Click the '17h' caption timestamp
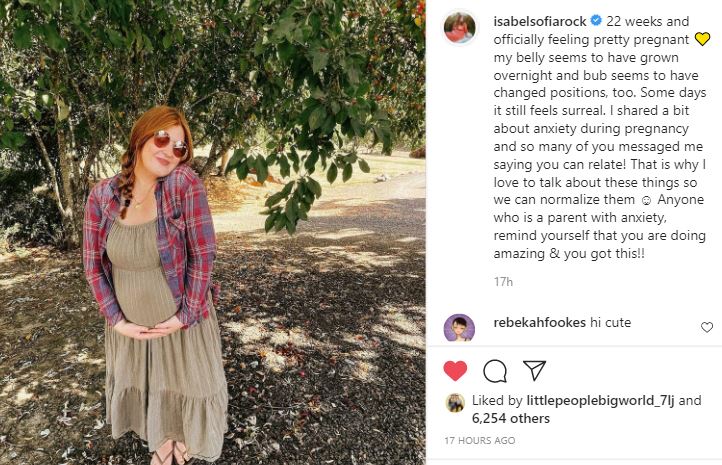This screenshot has width=722, height=465. tap(503, 282)
